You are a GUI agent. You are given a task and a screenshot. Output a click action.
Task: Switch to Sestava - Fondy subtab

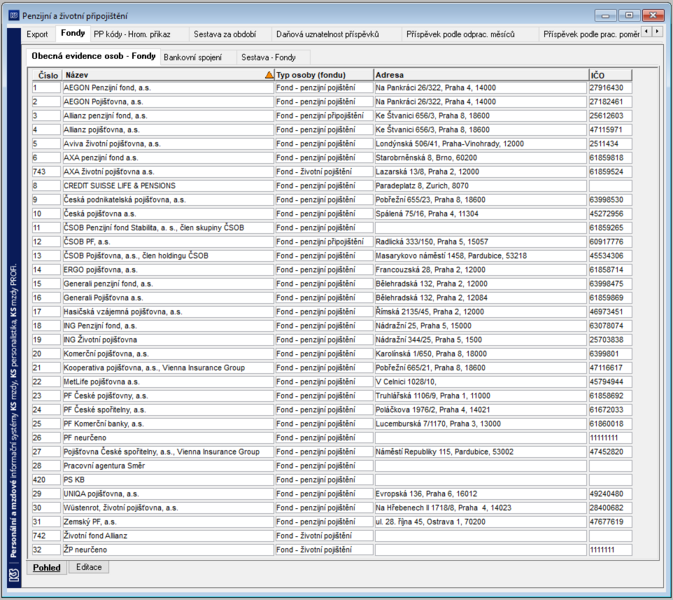269,58
